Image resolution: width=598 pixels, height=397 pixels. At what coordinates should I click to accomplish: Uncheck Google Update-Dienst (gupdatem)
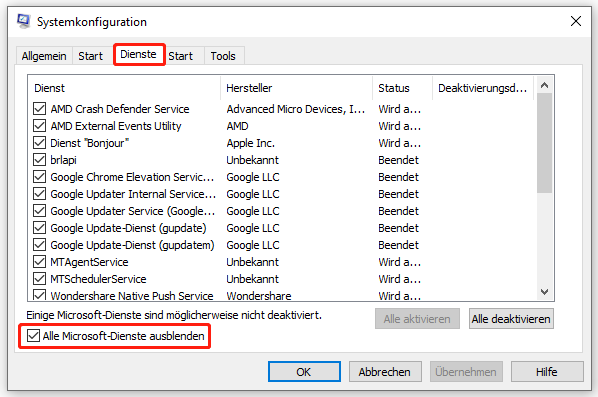point(40,245)
